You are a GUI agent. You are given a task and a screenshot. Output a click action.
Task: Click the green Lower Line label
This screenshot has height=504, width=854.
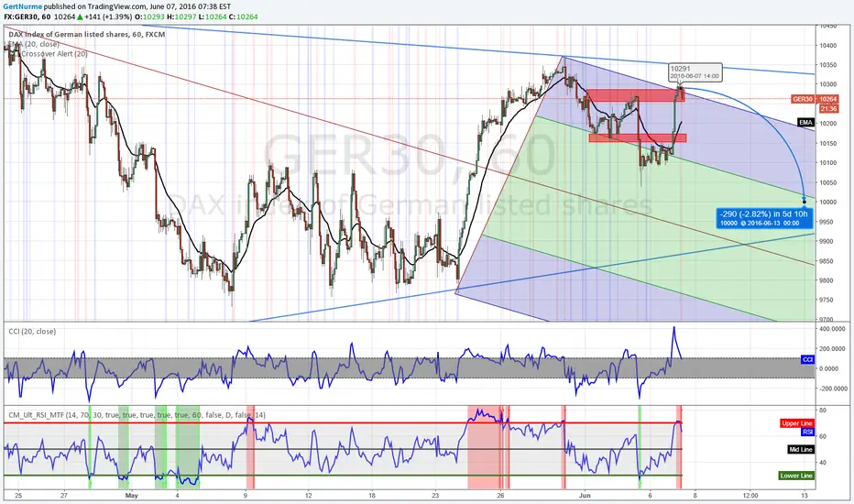click(x=796, y=476)
